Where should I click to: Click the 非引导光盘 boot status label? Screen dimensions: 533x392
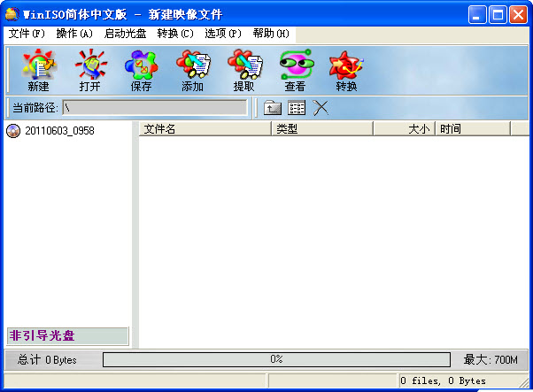point(67,336)
